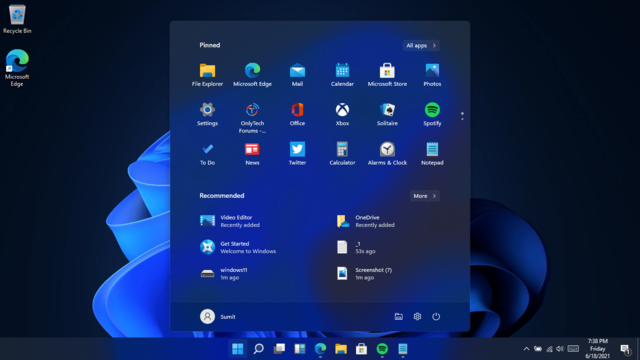The height and width of the screenshot is (360, 640).
Task: Go to next page of pinned apps
Action: coord(462,119)
